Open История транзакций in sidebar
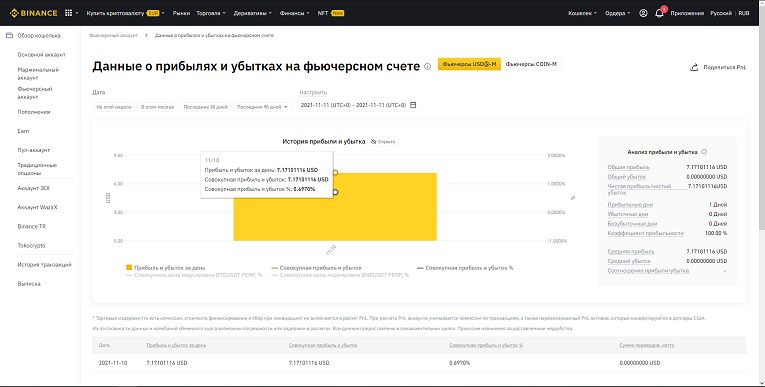 (44, 265)
